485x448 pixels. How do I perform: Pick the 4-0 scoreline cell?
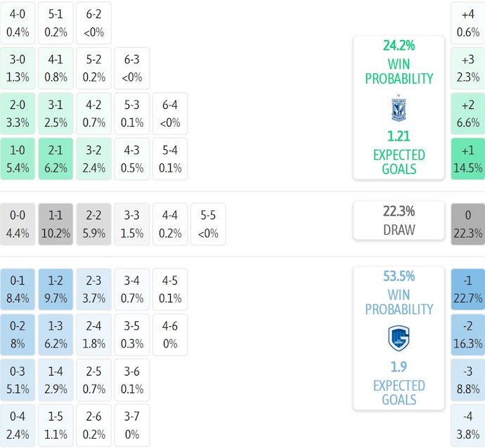(18, 23)
